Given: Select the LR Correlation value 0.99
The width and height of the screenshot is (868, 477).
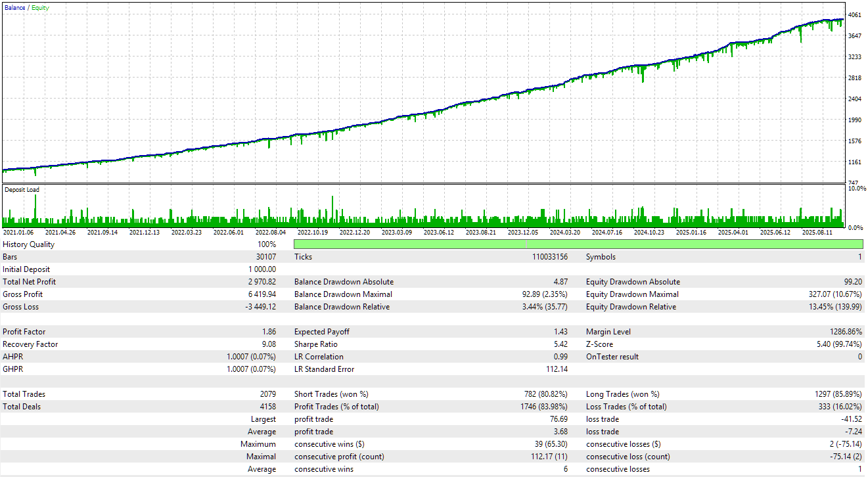Looking at the screenshot, I should tap(560, 357).
